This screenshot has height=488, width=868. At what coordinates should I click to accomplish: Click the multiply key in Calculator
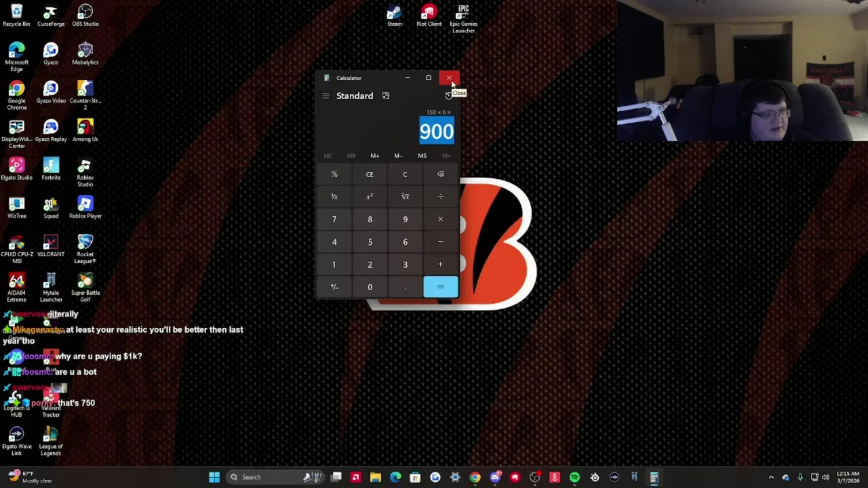[x=441, y=219]
